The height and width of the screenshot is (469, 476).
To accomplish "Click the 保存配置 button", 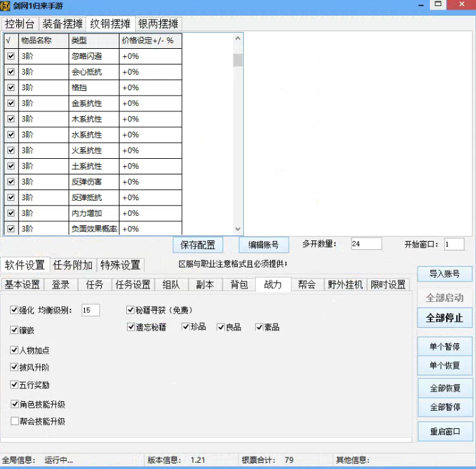I will click(198, 245).
